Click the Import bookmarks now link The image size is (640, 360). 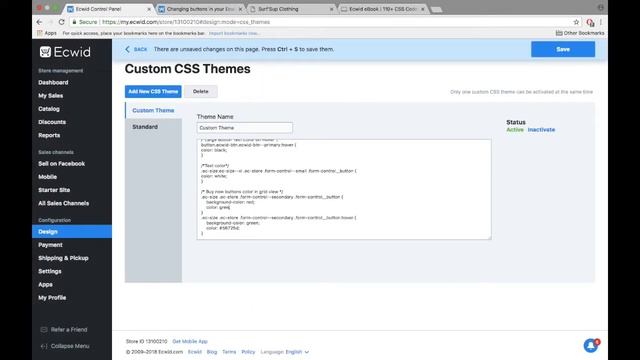(234, 33)
